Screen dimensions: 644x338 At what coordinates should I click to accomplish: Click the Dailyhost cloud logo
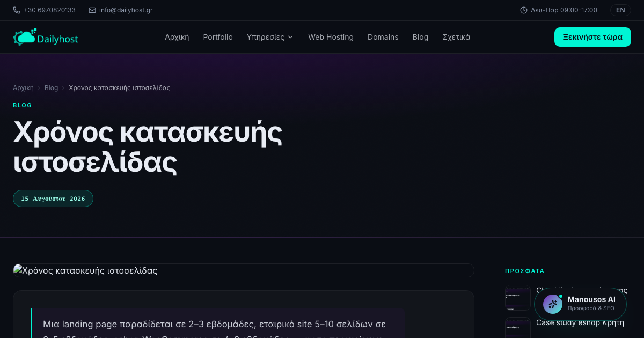tap(46, 37)
